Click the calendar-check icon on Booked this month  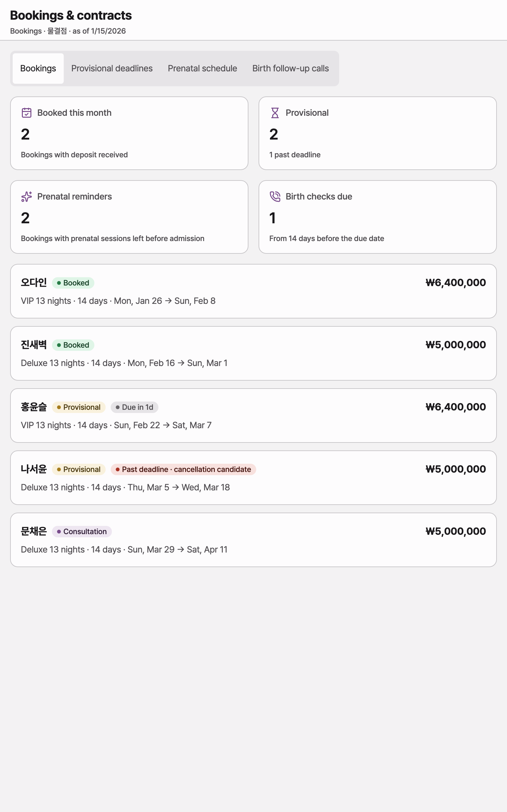(27, 113)
